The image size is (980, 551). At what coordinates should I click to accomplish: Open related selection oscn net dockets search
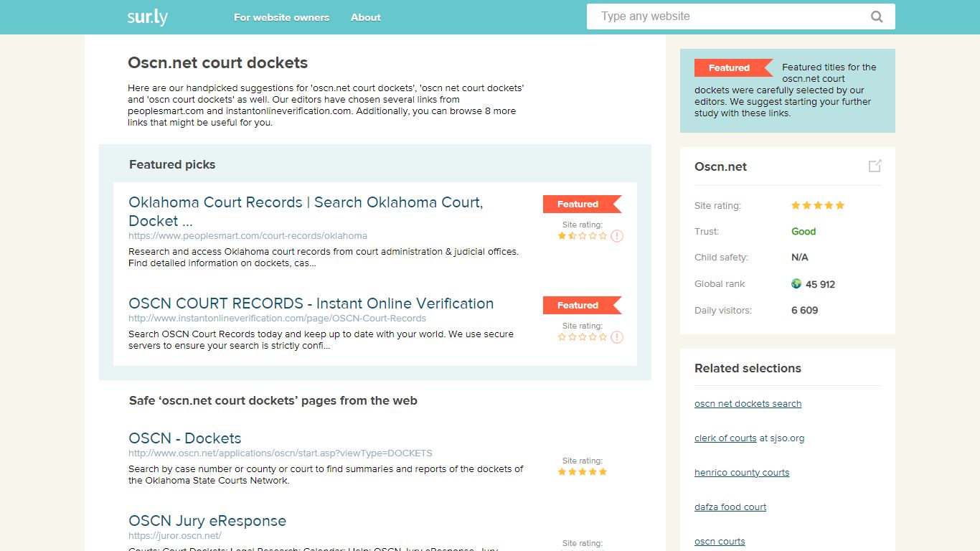[x=748, y=404]
